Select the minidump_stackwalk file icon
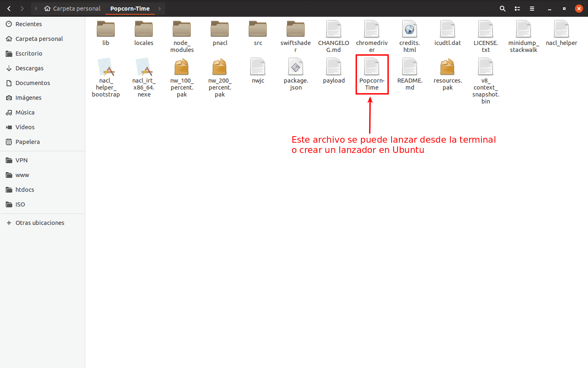588x368 pixels. (523, 29)
